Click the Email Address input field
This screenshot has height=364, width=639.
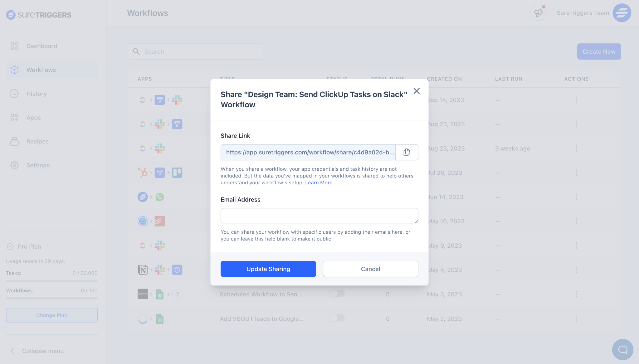click(x=319, y=215)
